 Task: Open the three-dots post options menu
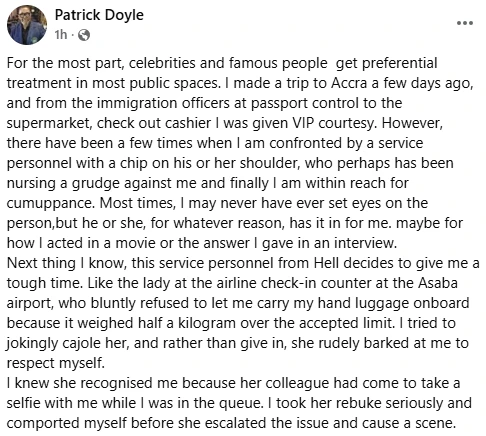click(x=465, y=23)
